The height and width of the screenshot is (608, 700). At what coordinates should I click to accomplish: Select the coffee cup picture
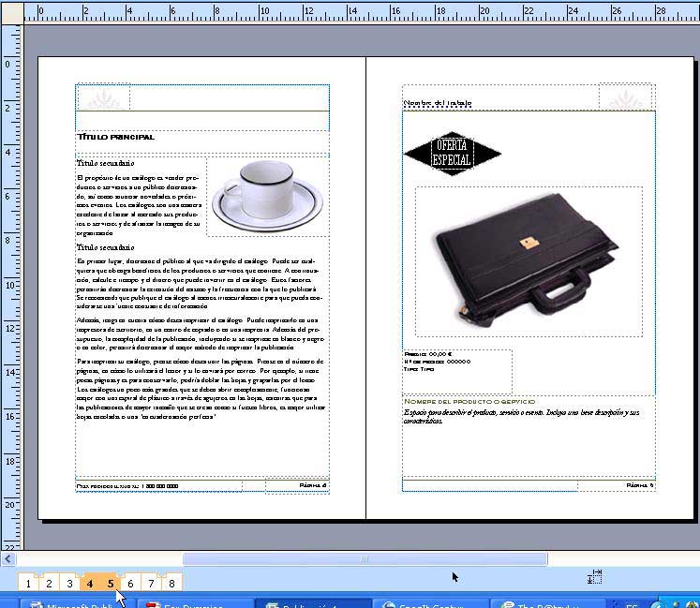(267, 196)
